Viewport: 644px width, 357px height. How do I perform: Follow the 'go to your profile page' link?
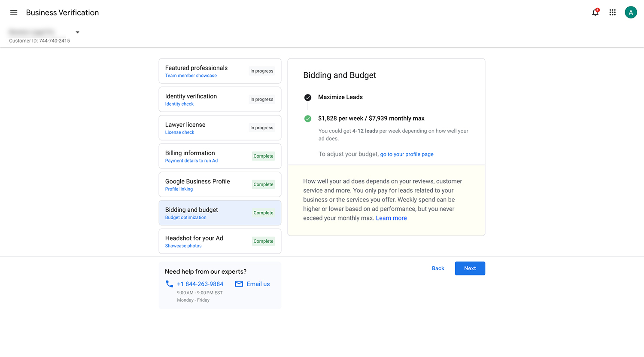pos(407,154)
